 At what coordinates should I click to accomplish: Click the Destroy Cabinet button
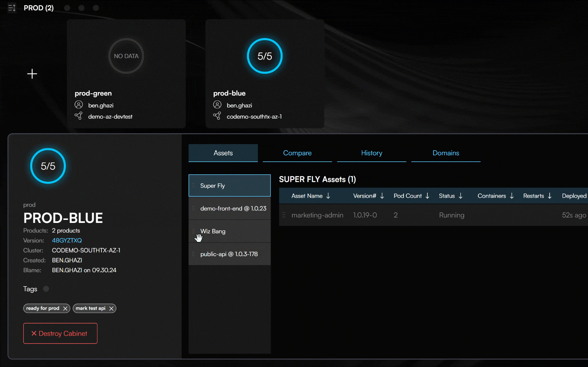[x=60, y=333]
